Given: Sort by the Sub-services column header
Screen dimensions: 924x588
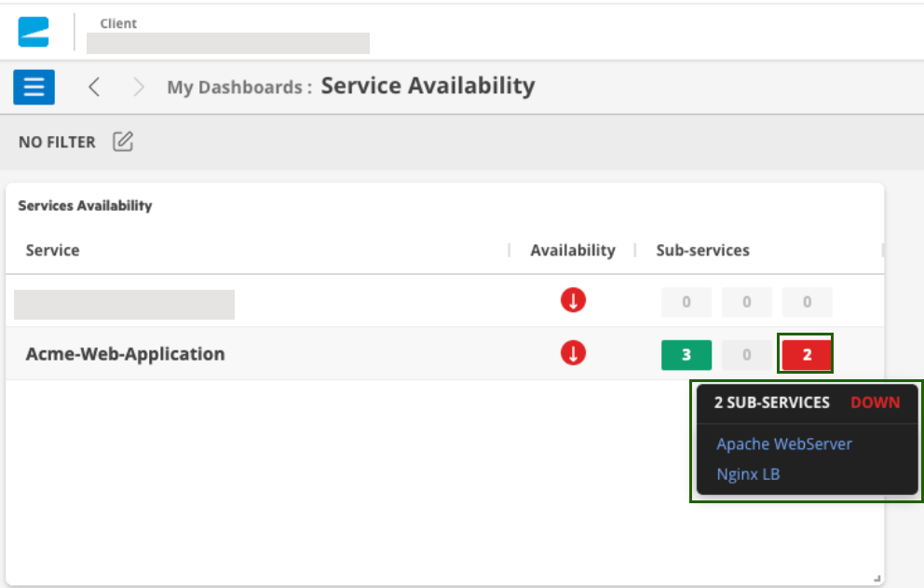Looking at the screenshot, I should click(702, 250).
